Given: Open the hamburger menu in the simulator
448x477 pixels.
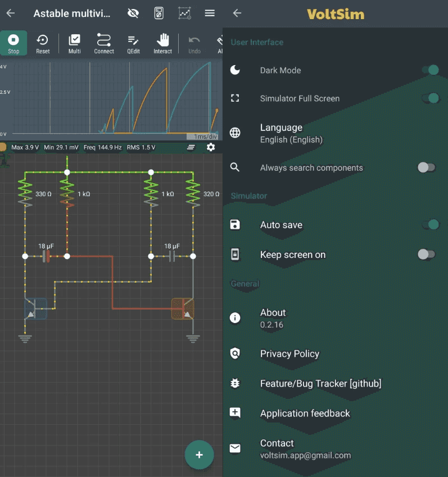Looking at the screenshot, I should click(x=210, y=13).
